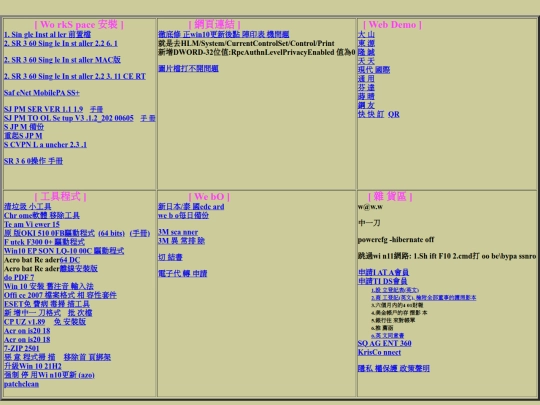Click the Web Demo section heading
The image size is (540, 405).
tap(392, 25)
